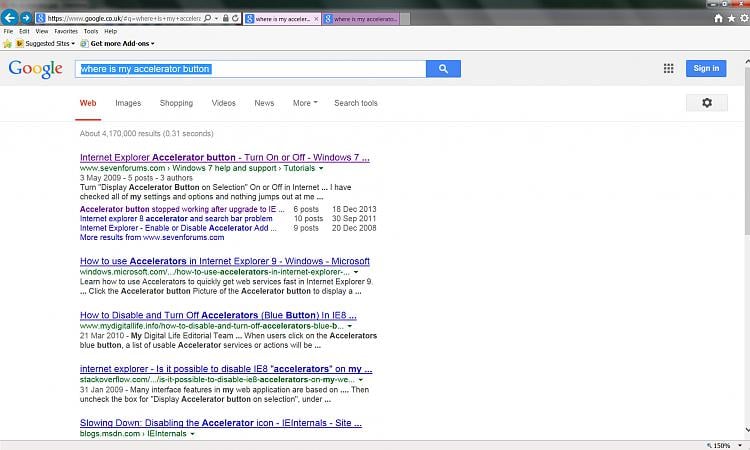
Task: Expand stackoverflow.com result options arrow
Action: tap(361, 380)
